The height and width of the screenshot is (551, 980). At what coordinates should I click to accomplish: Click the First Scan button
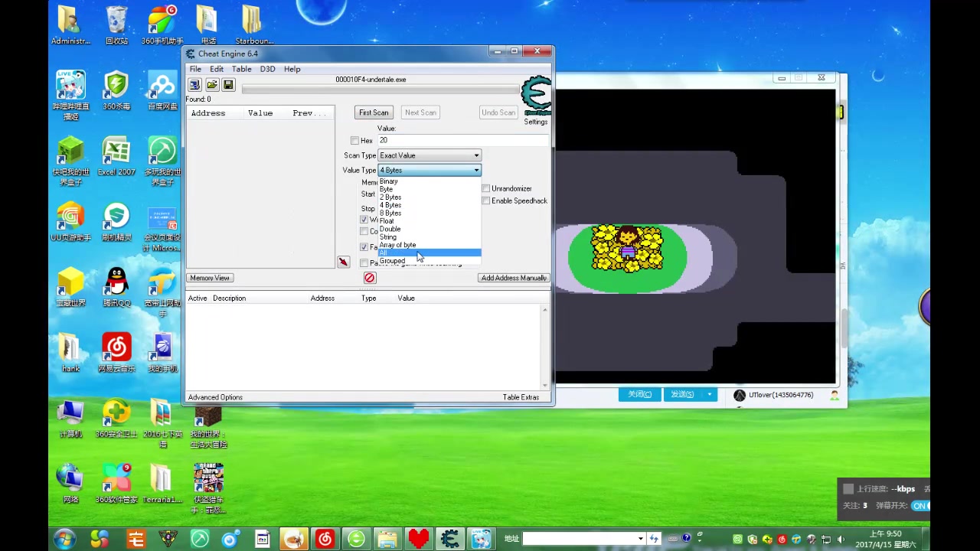coord(374,112)
